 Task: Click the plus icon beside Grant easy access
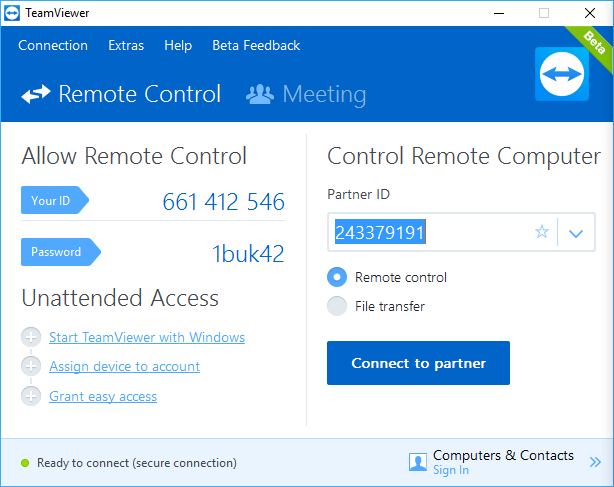31,396
